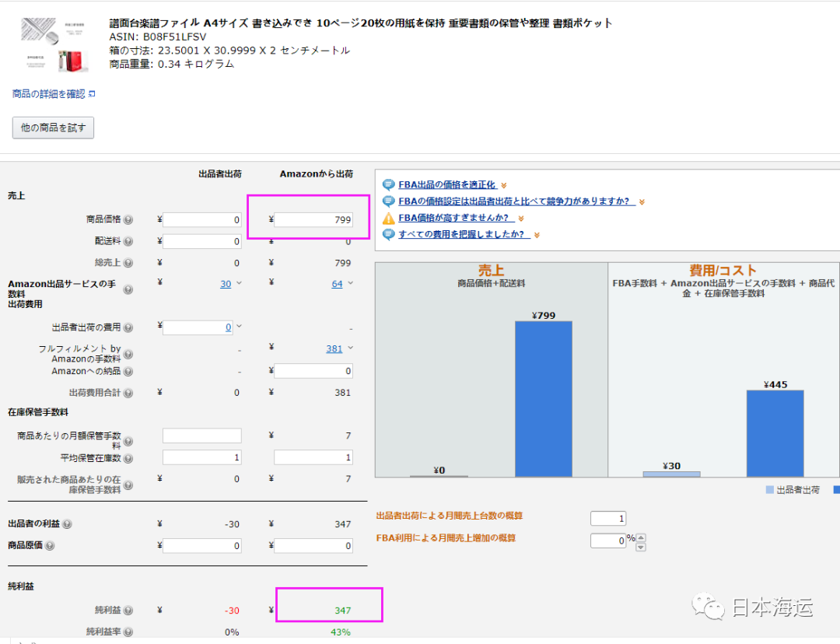Click warning triangle icon beside FBA価格が高すぎませんか
Screen dimensions: 840x644
pos(389,218)
